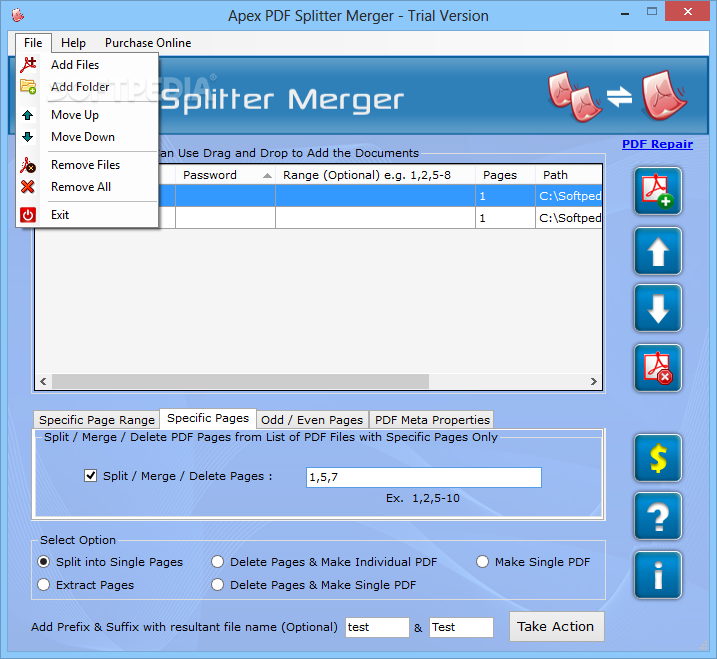Image resolution: width=717 pixels, height=659 pixels.
Task: Click the Remove PDF sidebar button
Action: pyautogui.click(x=658, y=368)
